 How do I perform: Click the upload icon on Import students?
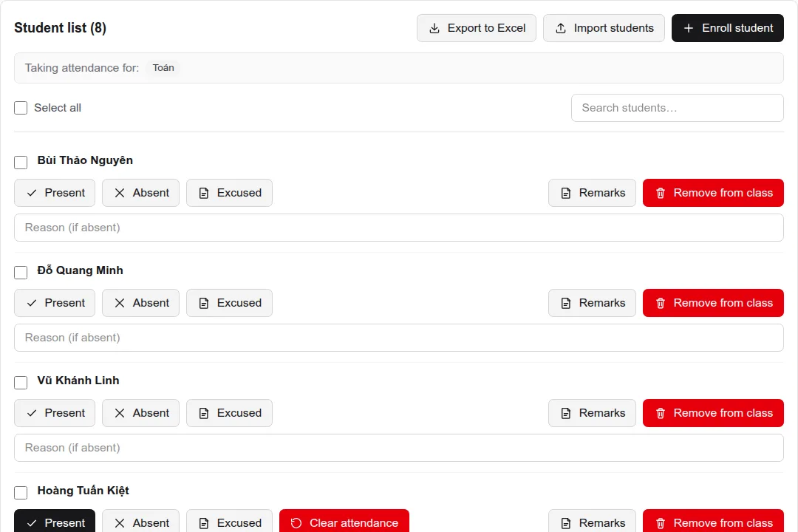560,28
